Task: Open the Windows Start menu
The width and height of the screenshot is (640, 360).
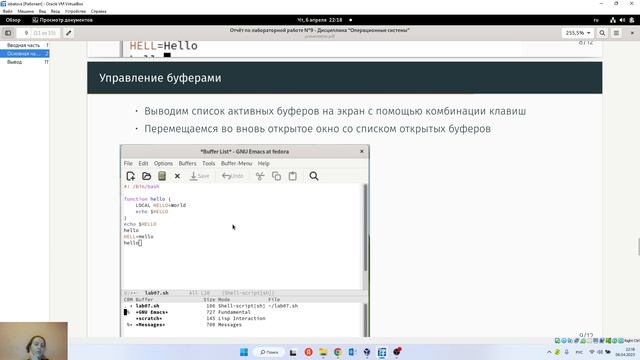Action: click(x=244, y=352)
